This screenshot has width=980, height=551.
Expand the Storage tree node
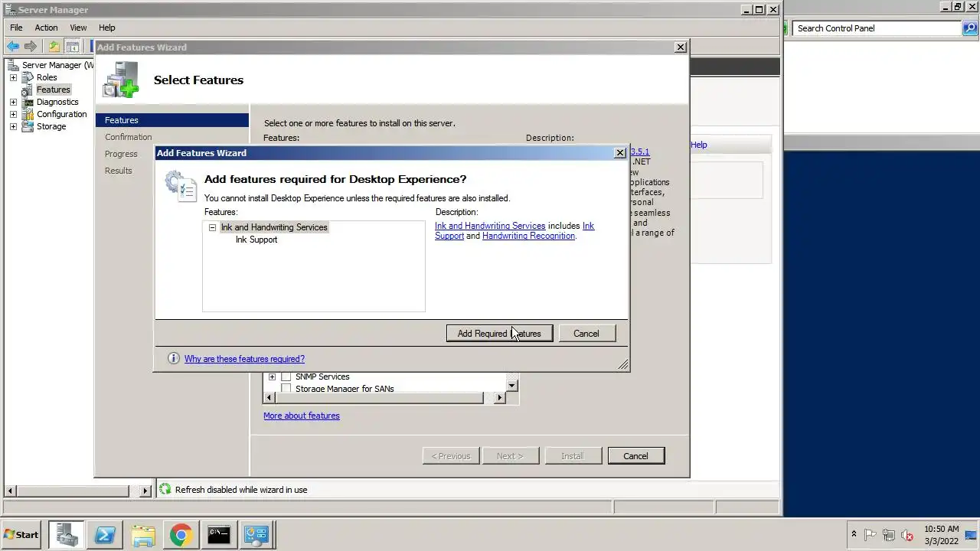(13, 126)
